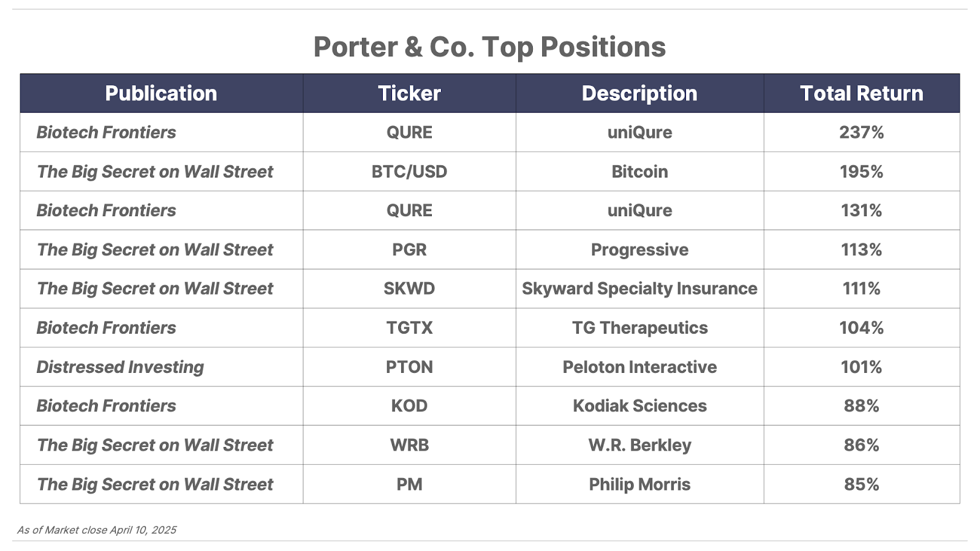Click the Publication column header
The height and width of the screenshot is (551, 980).
tap(161, 93)
